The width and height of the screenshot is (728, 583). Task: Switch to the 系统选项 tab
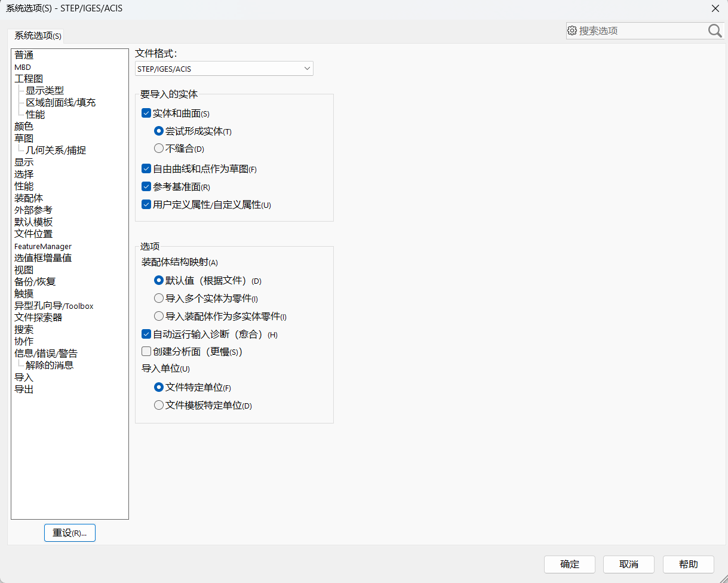38,36
